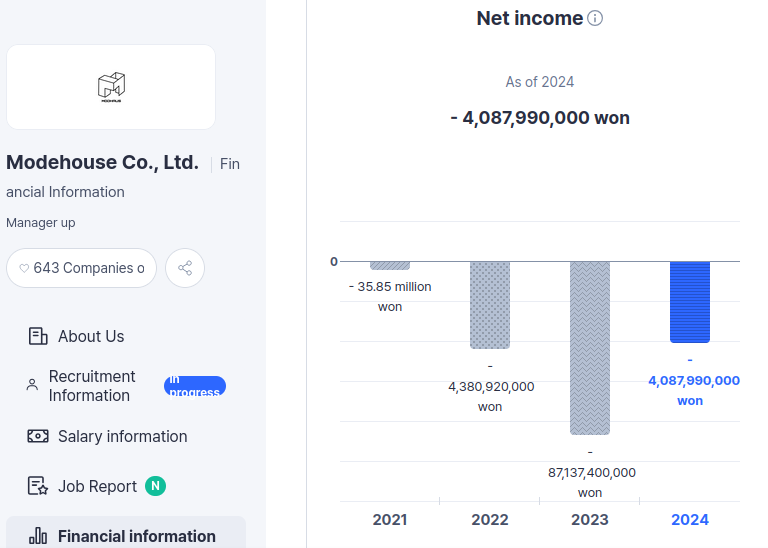Click the '87,137,400,000 won' bar label

click(591, 473)
